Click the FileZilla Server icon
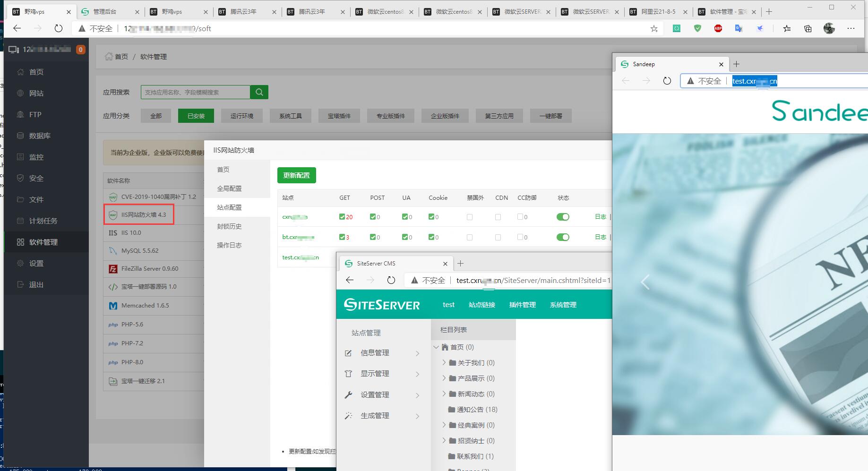 pyautogui.click(x=113, y=269)
